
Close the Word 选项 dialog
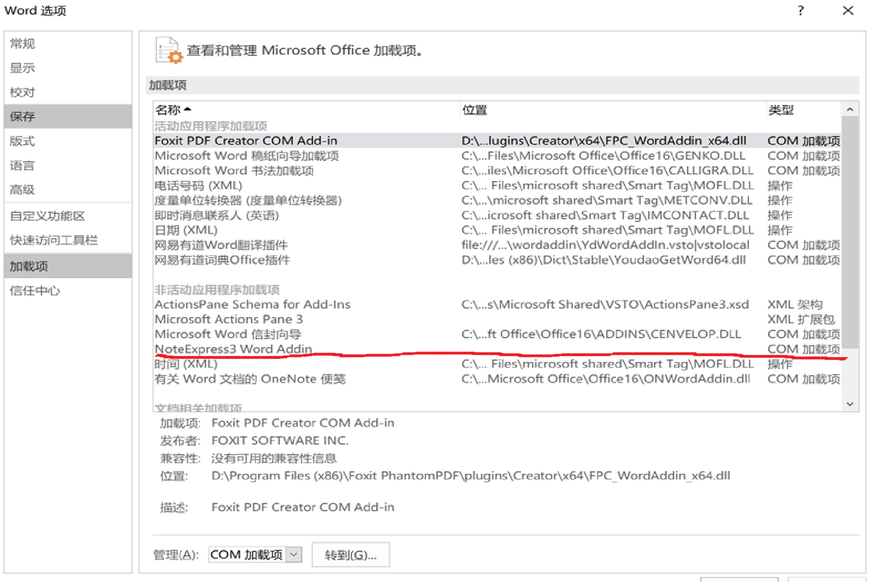848,11
